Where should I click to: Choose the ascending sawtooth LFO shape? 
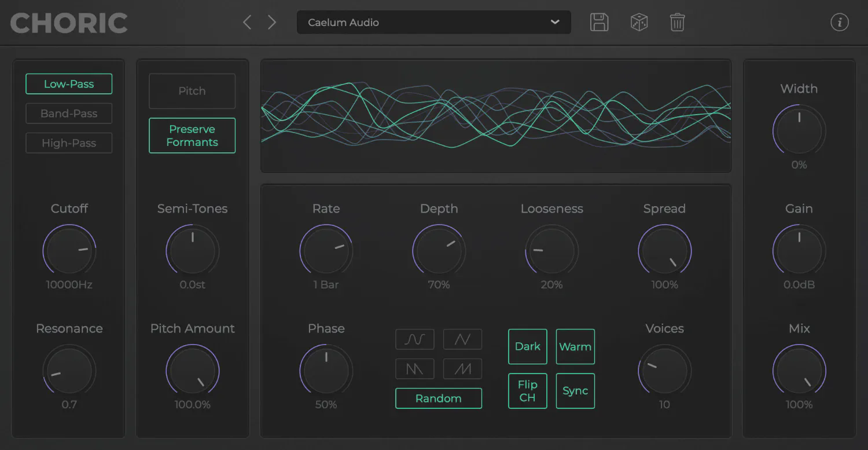click(462, 369)
